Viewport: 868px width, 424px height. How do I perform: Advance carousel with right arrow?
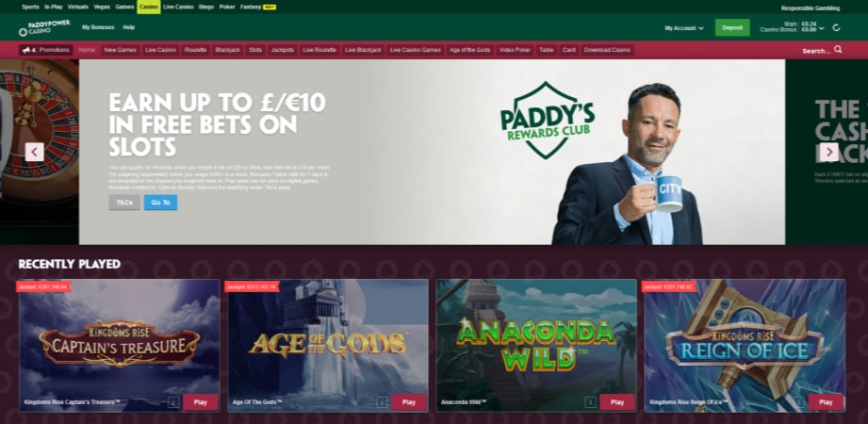828,152
